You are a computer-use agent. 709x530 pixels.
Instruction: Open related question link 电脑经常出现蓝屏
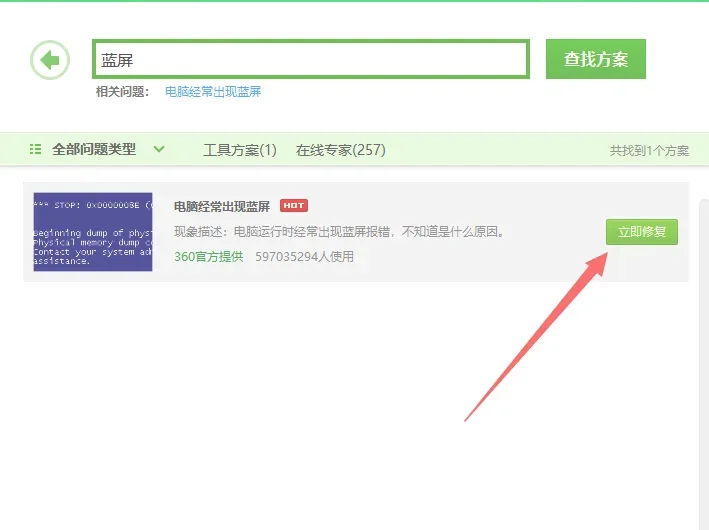click(213, 92)
